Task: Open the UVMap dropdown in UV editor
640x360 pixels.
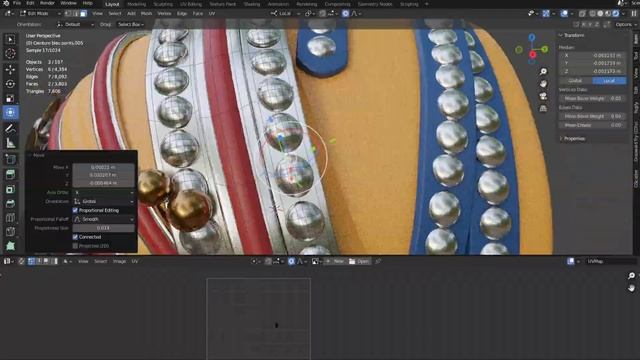Action: pos(610,261)
